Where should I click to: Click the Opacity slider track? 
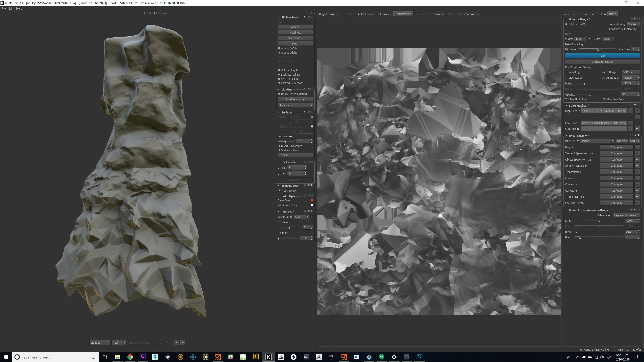(x=598, y=94)
